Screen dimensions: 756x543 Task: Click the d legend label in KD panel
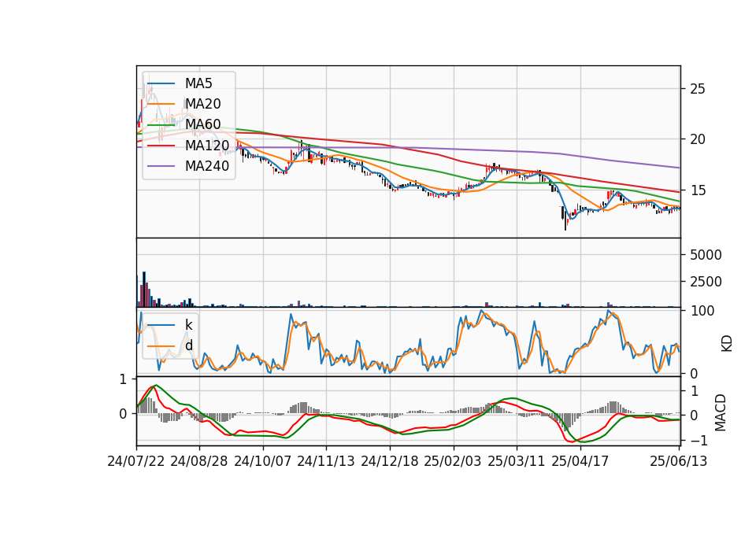(x=189, y=345)
